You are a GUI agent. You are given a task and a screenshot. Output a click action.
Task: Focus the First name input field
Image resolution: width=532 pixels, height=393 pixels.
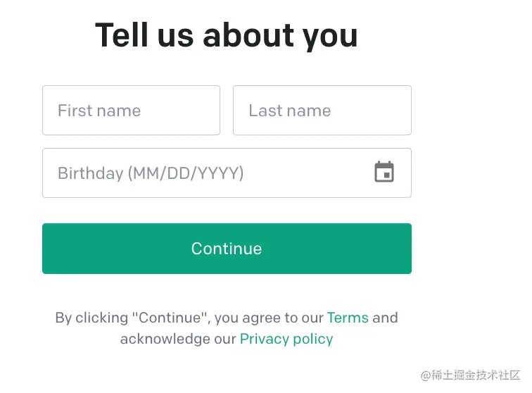(131, 111)
